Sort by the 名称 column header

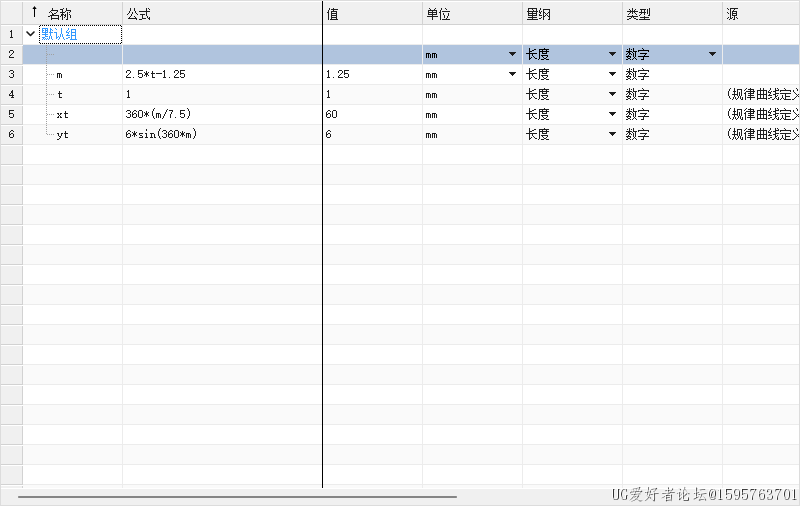pos(72,14)
